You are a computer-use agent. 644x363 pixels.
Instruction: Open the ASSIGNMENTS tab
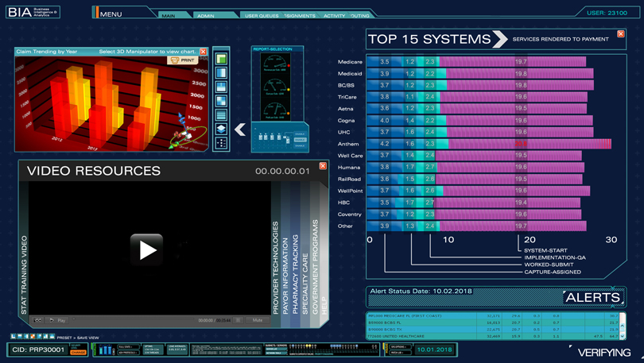click(x=300, y=16)
